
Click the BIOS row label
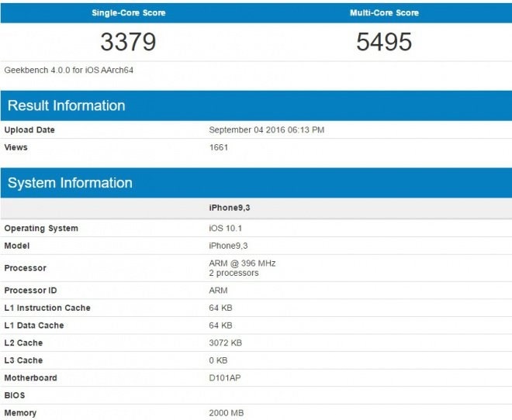15,395
